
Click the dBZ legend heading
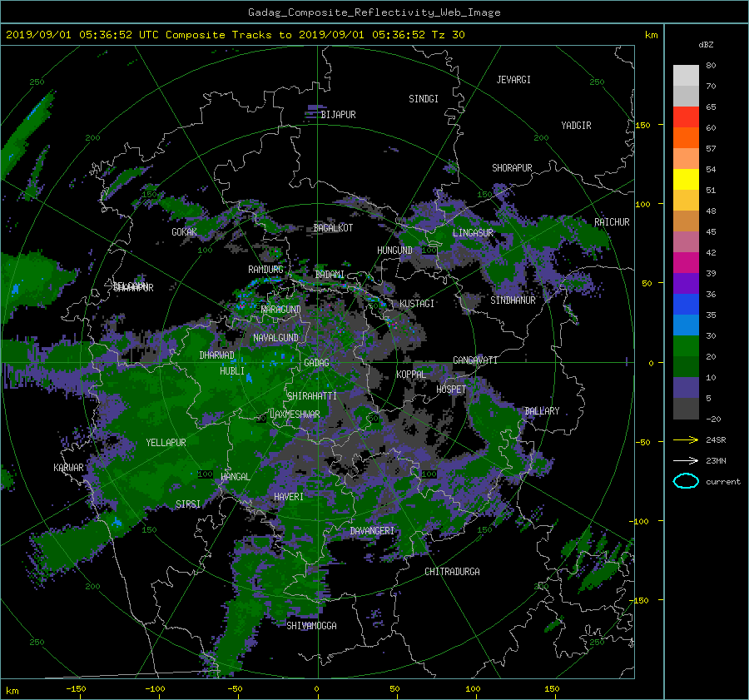(x=706, y=45)
